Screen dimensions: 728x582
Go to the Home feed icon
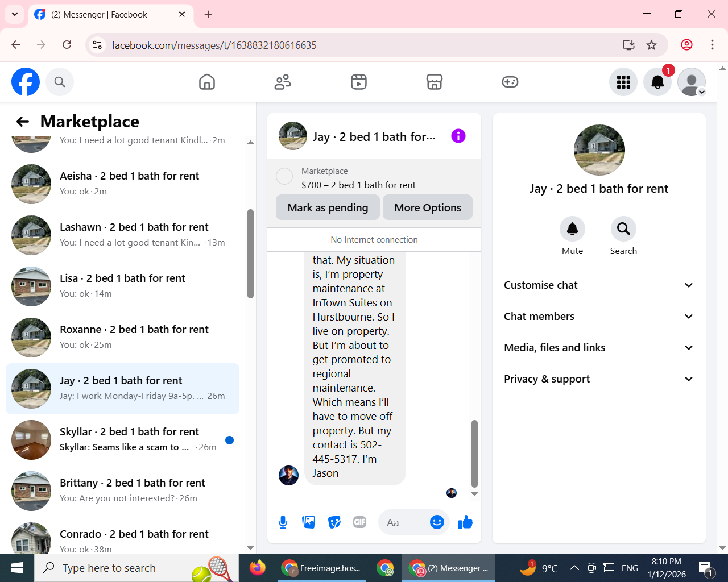[x=207, y=82]
